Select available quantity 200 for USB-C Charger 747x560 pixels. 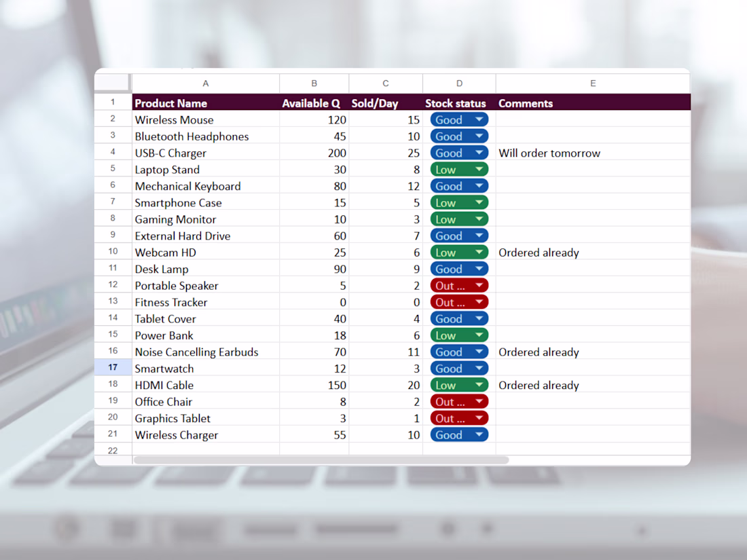[314, 153]
